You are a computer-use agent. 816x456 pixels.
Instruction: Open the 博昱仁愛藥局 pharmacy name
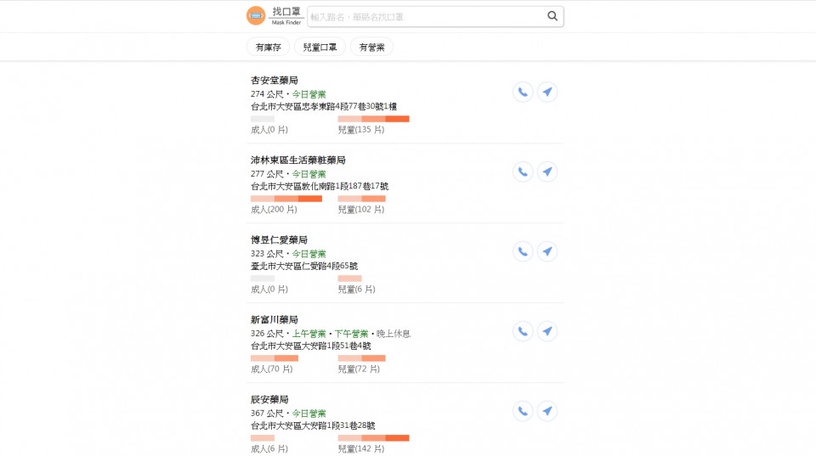click(279, 239)
